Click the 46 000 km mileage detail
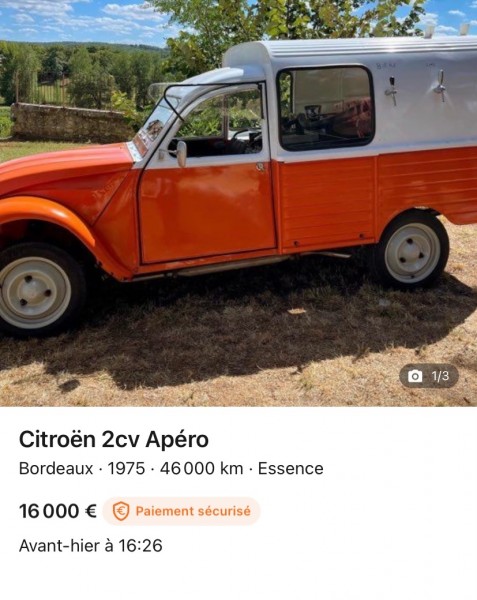The image size is (477, 600). pos(202,468)
